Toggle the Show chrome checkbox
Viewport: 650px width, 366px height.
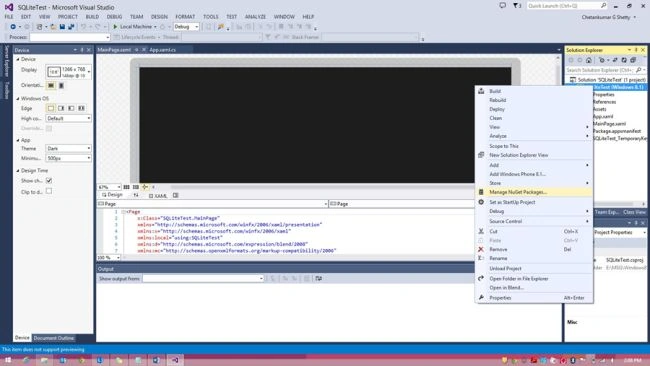tap(49, 181)
